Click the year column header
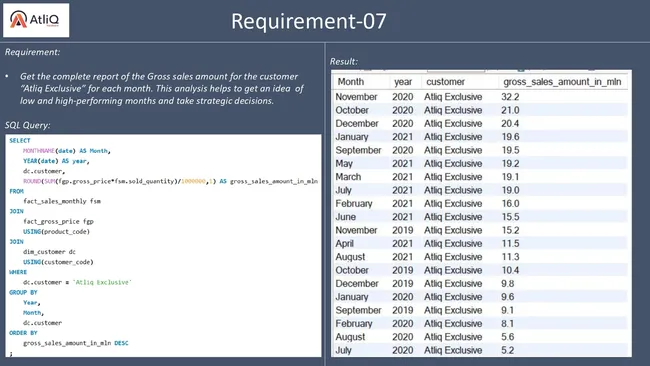The image size is (650, 366). (403, 82)
